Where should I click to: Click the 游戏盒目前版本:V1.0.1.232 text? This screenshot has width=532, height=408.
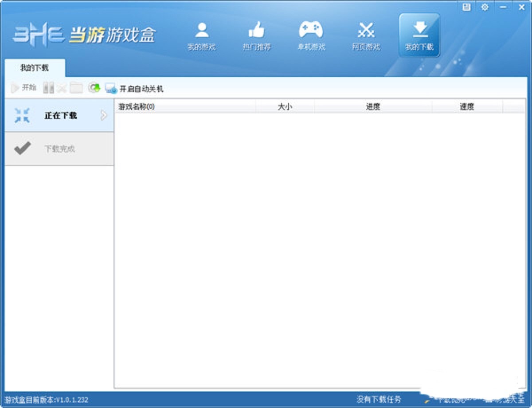[47, 400]
